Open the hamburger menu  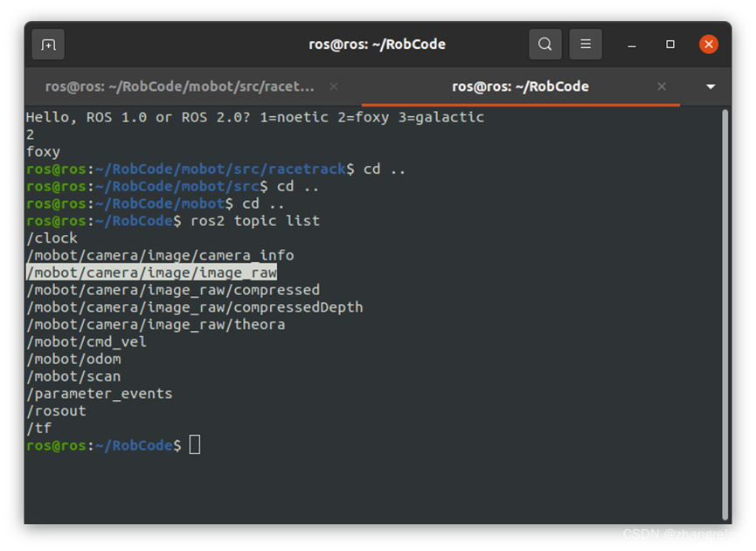pyautogui.click(x=584, y=44)
